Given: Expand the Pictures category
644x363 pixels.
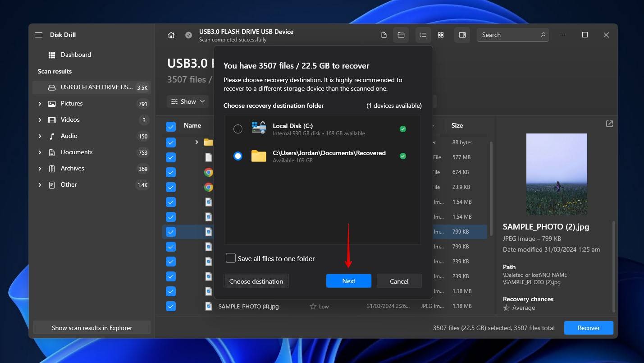Looking at the screenshot, I should click(x=40, y=104).
